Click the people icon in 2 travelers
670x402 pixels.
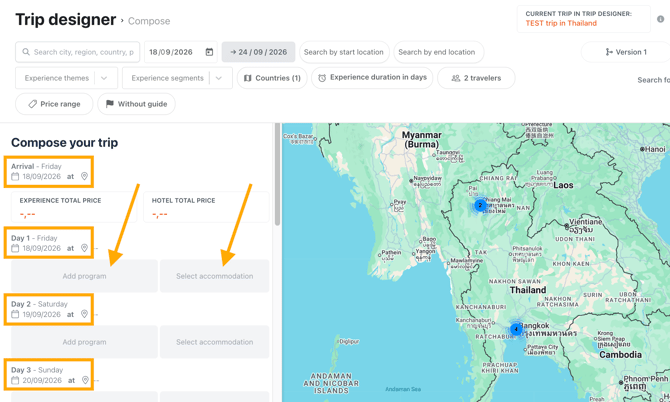tap(456, 78)
